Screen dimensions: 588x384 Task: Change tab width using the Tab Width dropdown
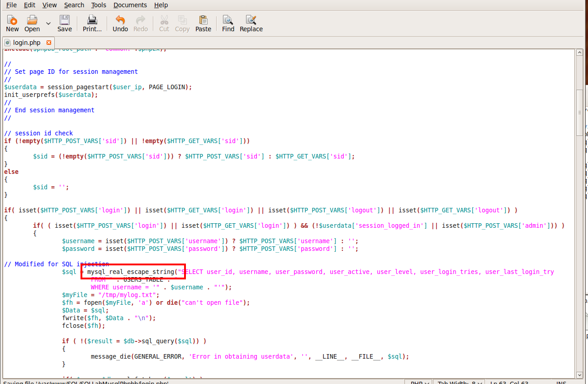459,382
